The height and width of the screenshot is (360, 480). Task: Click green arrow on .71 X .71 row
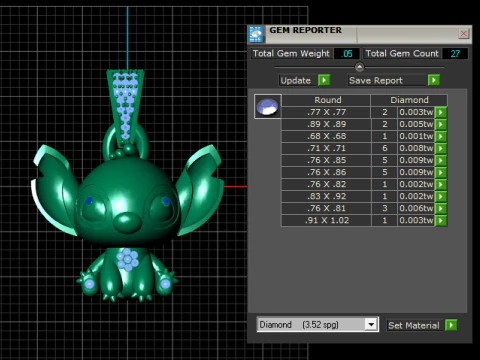[441, 148]
